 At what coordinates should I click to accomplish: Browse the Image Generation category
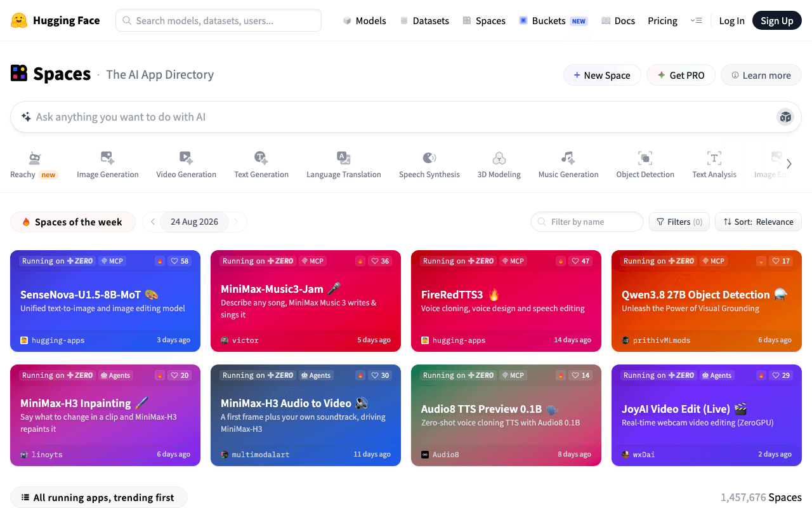(108, 166)
